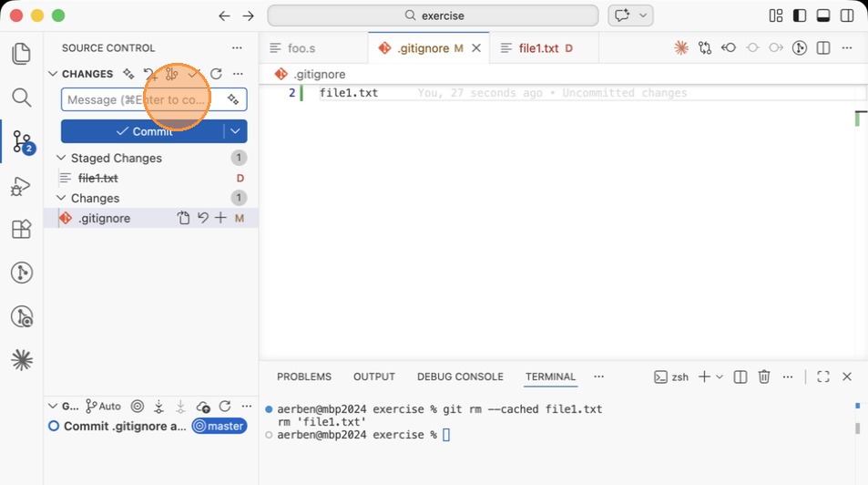Switch to the file1.txt editor tab
This screenshot has width=868, height=485.
tap(538, 48)
